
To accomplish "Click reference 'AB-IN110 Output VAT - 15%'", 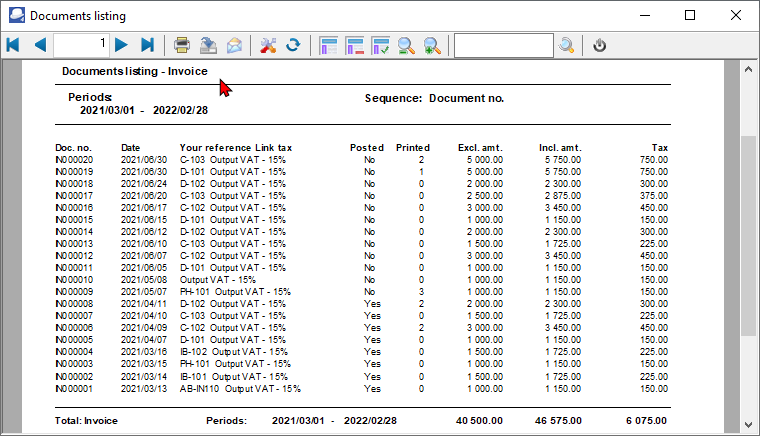I will click(x=240, y=389).
